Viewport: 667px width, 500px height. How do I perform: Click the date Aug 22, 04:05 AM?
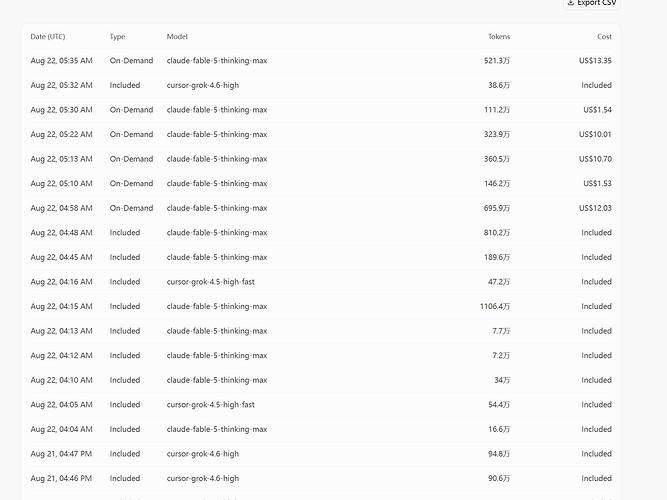(x=61, y=405)
